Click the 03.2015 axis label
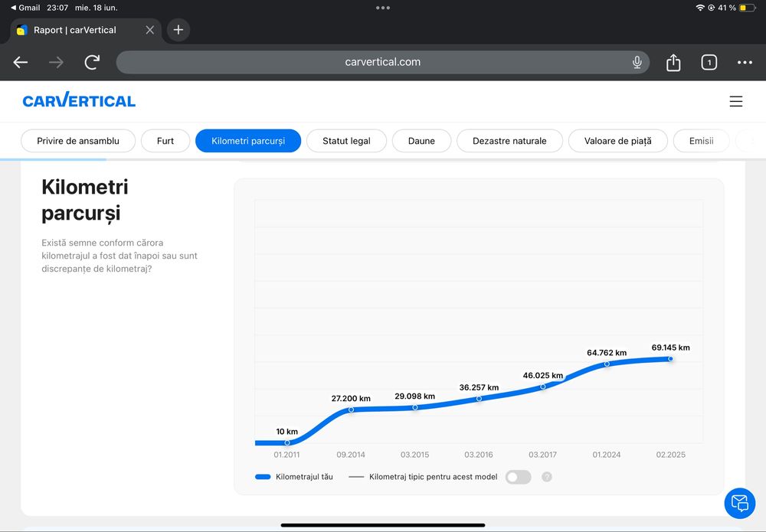The height and width of the screenshot is (532, 766). click(x=414, y=455)
